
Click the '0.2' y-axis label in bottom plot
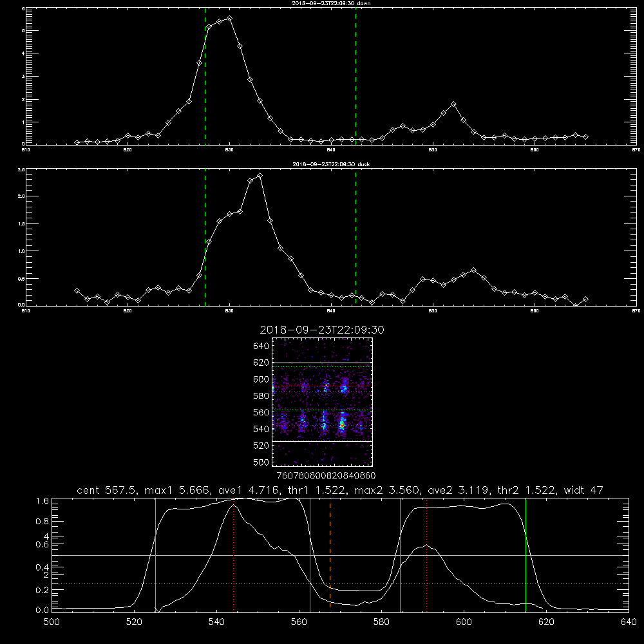coord(43,590)
